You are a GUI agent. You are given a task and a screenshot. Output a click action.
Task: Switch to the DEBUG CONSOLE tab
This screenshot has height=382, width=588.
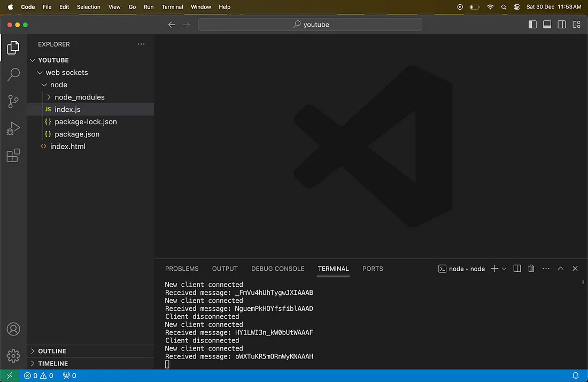click(x=277, y=269)
